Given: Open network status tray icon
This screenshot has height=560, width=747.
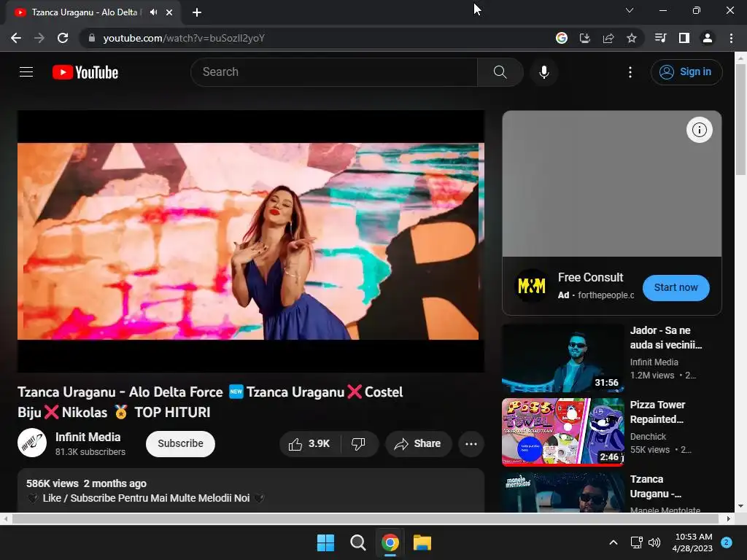Looking at the screenshot, I should 636,542.
